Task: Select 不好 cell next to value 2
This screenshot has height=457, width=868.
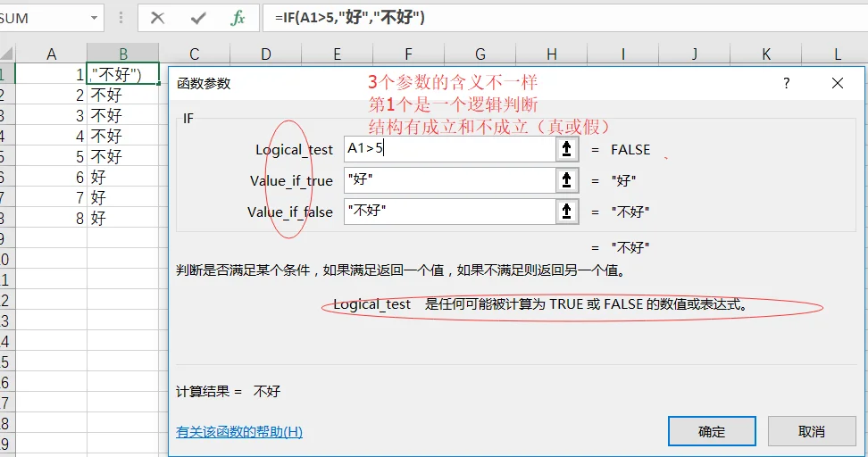Action: (123, 95)
